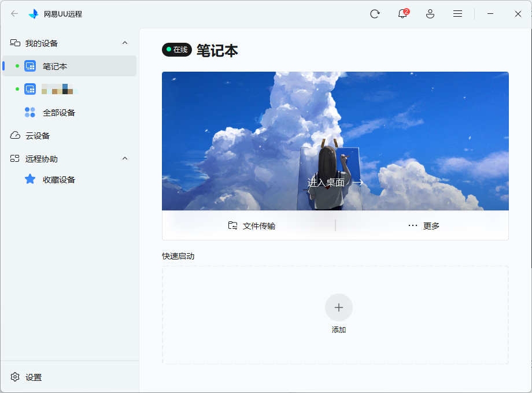
Task: Collapse the 我的设备 section
Action: [x=125, y=43]
